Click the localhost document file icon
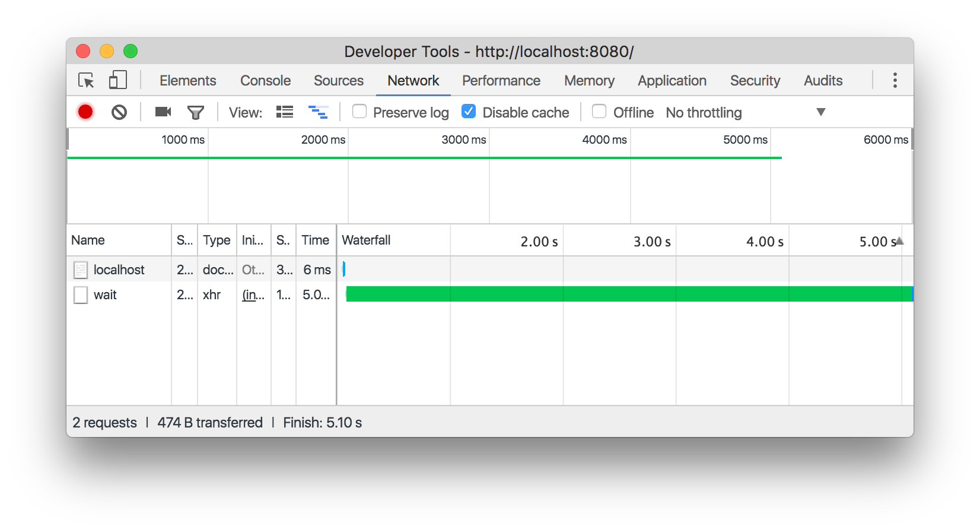The width and height of the screenshot is (980, 532). [81, 270]
